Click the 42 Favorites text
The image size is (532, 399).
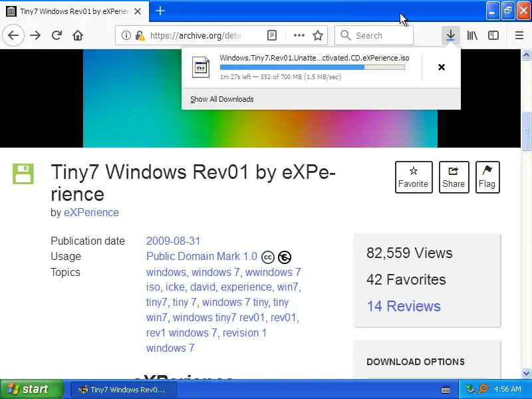click(x=406, y=279)
